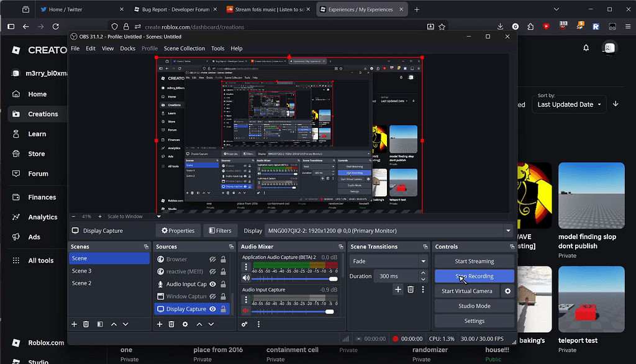Screen dimensions: 636x364
Task: Click the Stop Recording button
Action: coord(474,276)
